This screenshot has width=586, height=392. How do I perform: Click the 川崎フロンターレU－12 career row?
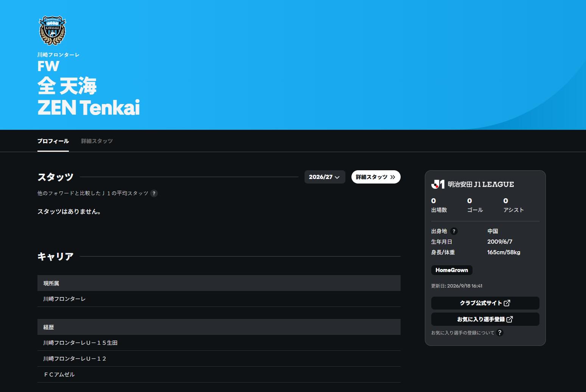tap(219, 359)
